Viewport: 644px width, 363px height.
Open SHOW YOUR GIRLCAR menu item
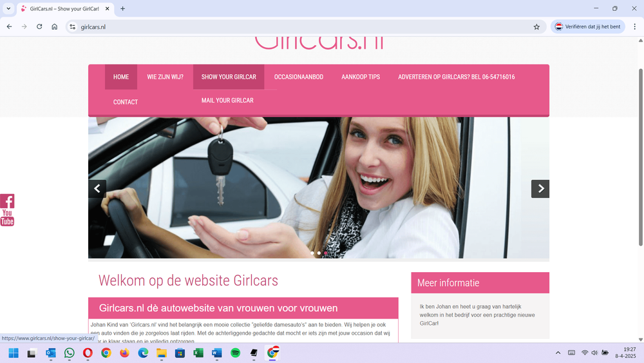pos(229,77)
